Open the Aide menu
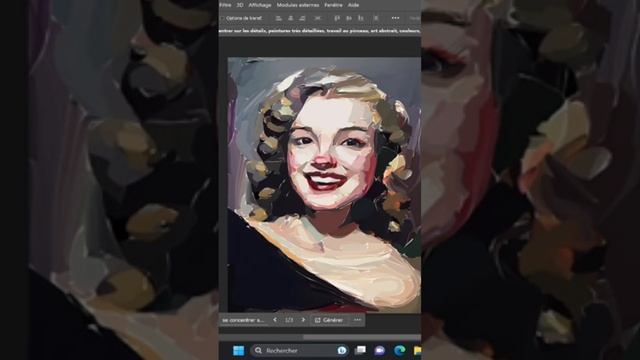This screenshot has width=640, height=360. point(353,5)
